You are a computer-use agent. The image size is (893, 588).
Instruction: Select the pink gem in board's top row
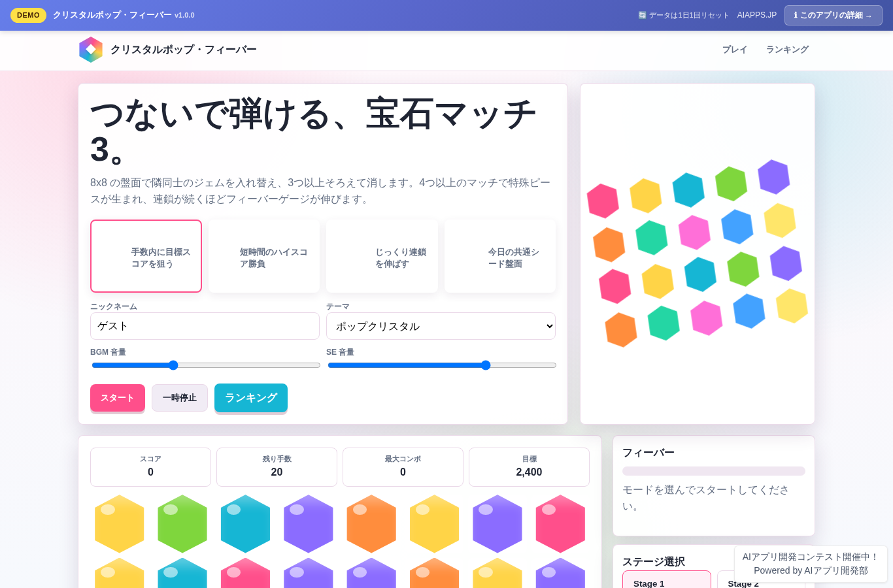[x=560, y=524]
